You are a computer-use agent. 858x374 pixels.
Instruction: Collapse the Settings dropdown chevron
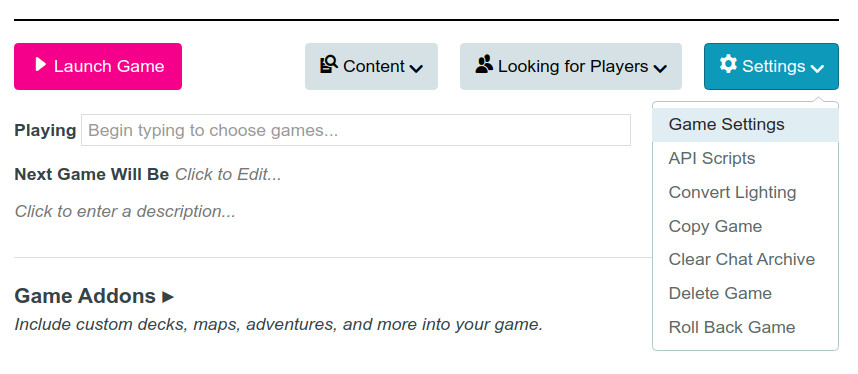click(x=817, y=68)
